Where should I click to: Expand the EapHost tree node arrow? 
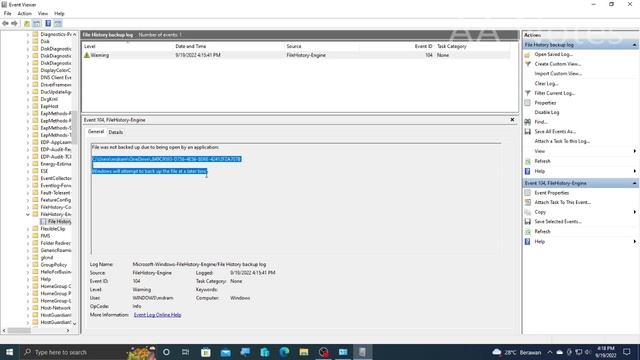(28, 106)
